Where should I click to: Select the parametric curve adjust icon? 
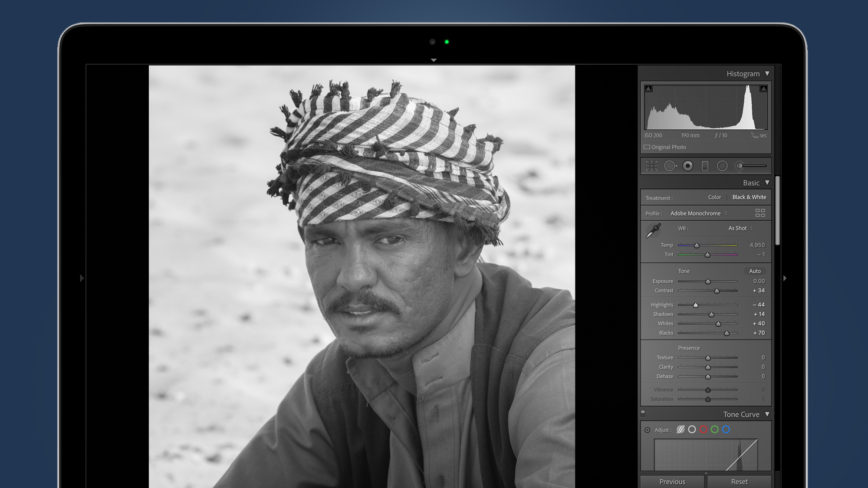pyautogui.click(x=681, y=429)
